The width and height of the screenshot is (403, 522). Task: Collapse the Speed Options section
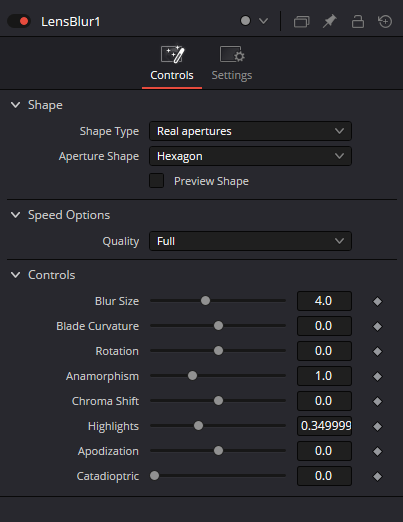point(15,215)
